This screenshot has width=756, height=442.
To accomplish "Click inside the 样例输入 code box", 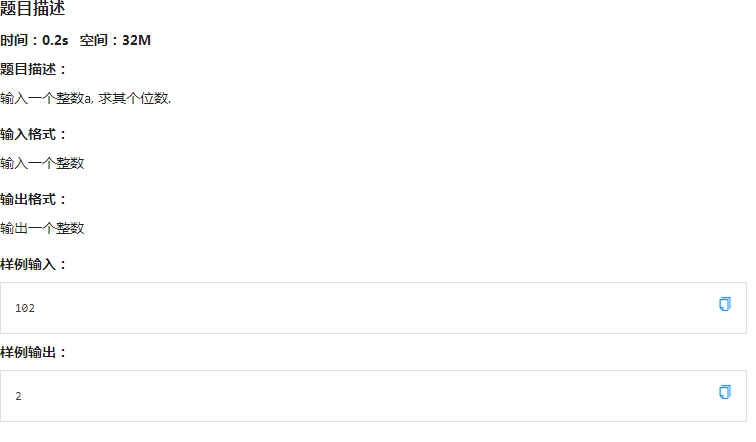I will 373,308.
